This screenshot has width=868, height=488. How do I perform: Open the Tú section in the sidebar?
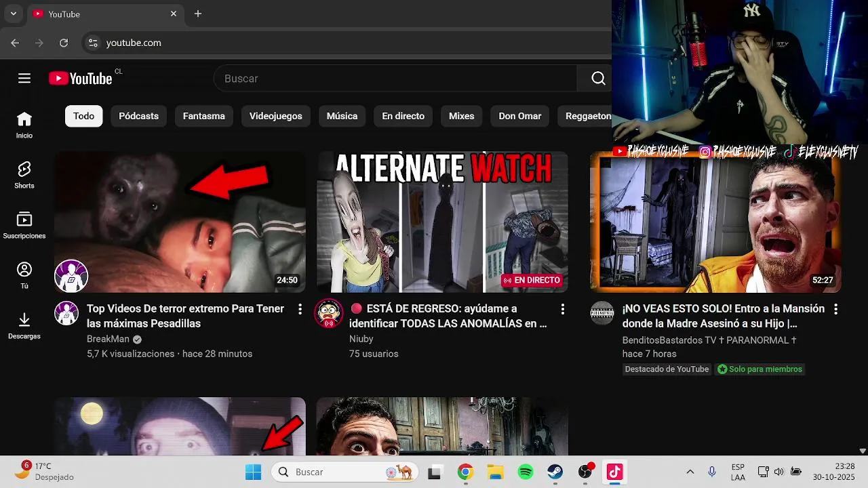[x=24, y=276]
